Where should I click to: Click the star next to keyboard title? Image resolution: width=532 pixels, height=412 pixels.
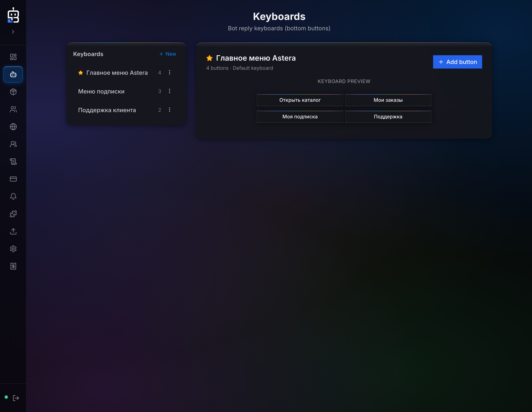point(209,58)
